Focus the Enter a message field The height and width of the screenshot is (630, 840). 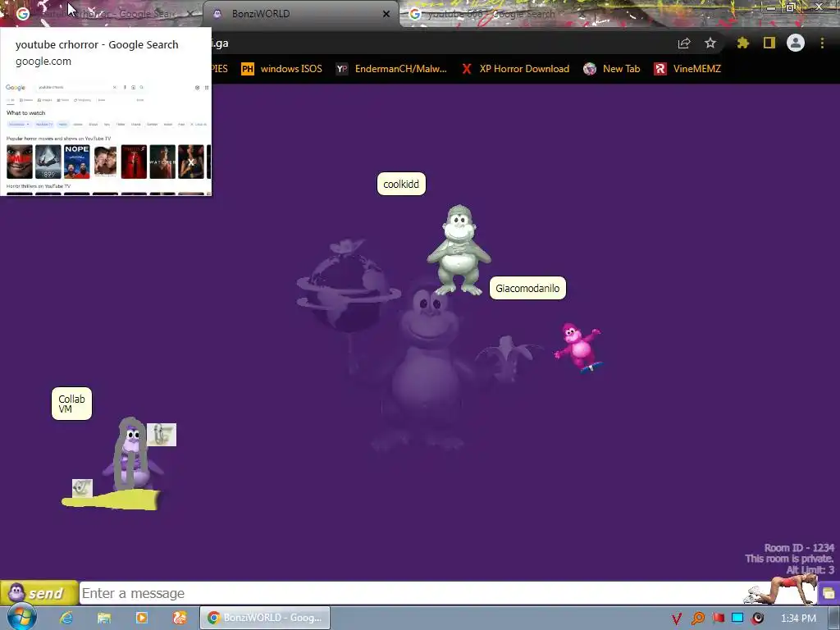[413, 593]
